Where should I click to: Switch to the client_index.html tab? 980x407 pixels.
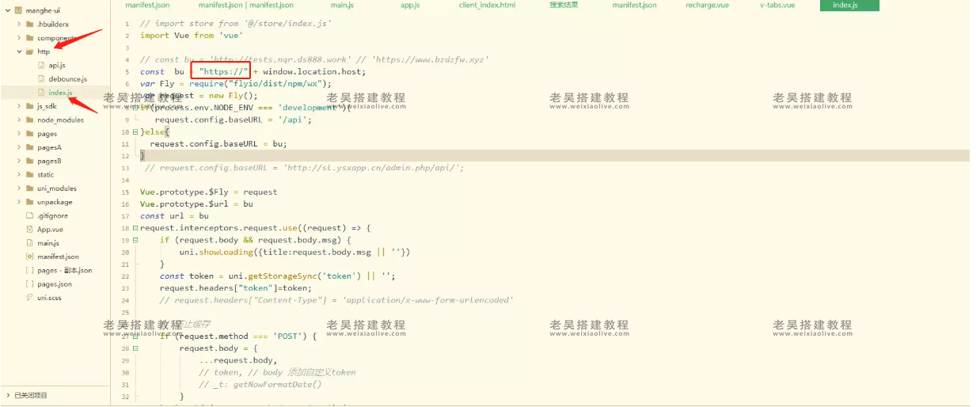tap(487, 6)
